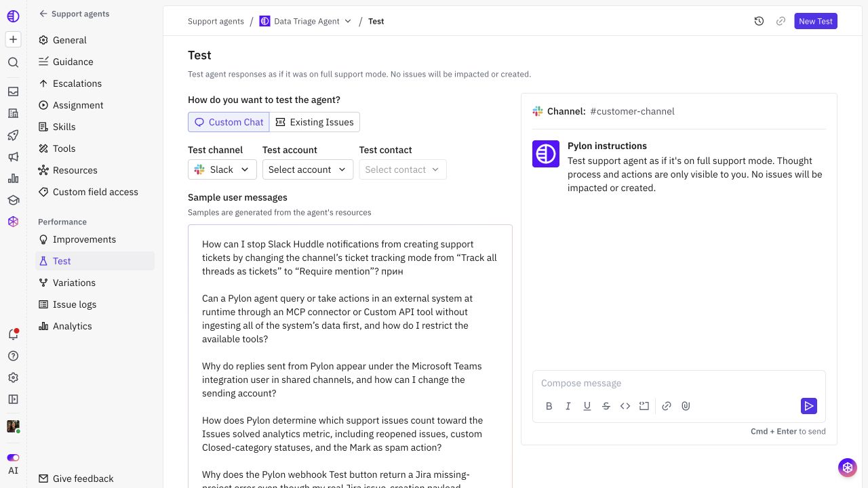Apply underline formatting in composer
868x488 pixels.
coord(587,406)
